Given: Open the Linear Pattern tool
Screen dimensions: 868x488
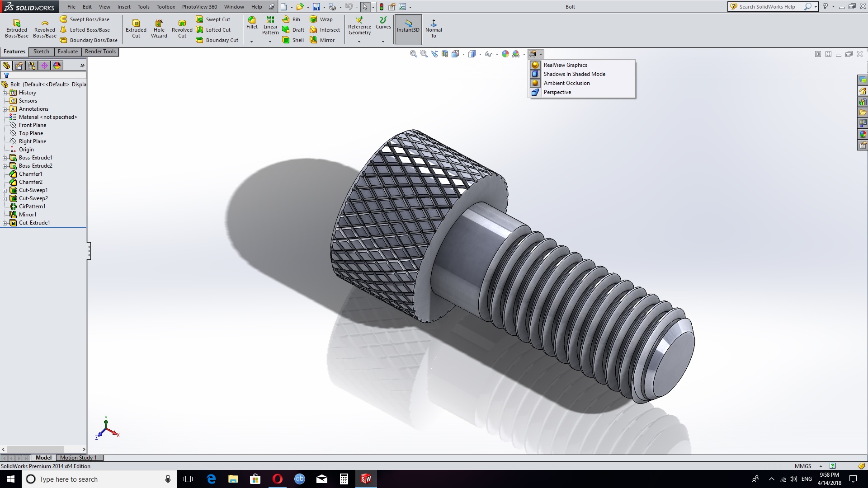Looking at the screenshot, I should click(270, 25).
